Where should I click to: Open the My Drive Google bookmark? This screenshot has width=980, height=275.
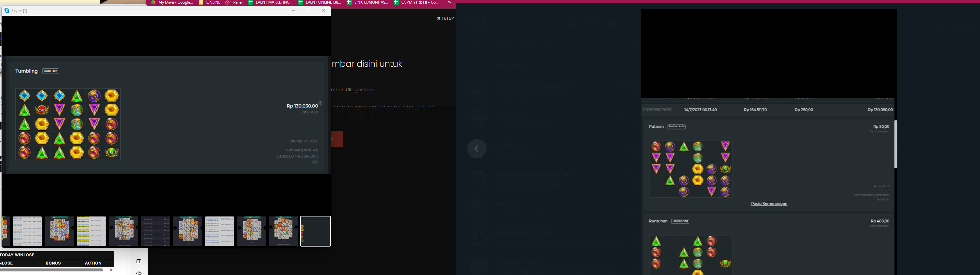[172, 2]
